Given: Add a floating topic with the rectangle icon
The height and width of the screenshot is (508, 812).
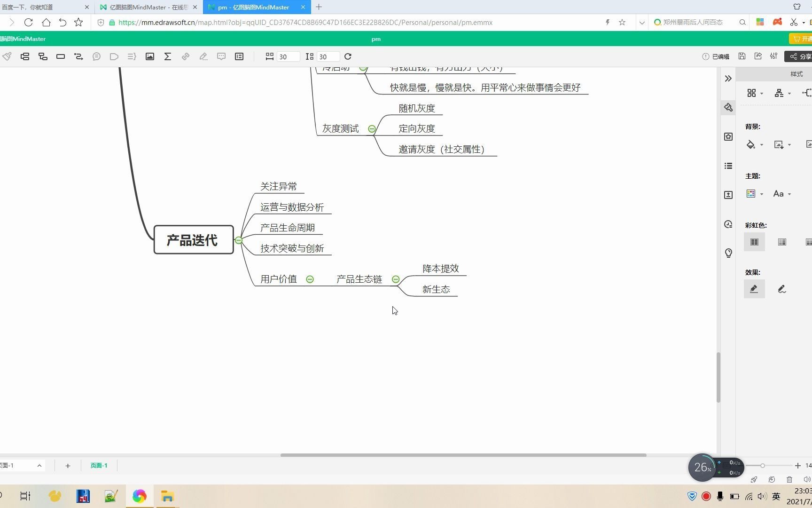Looking at the screenshot, I should (x=61, y=56).
